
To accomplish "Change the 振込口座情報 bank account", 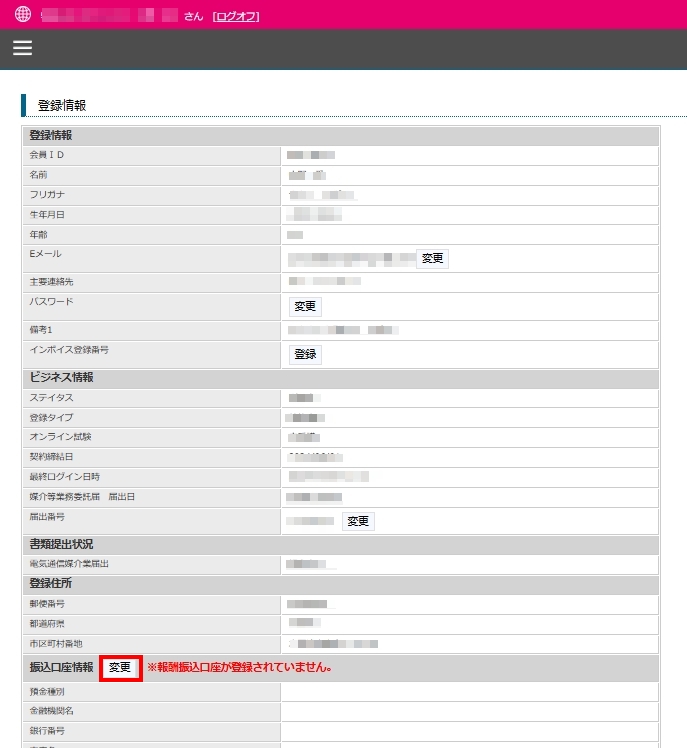I will (120, 667).
